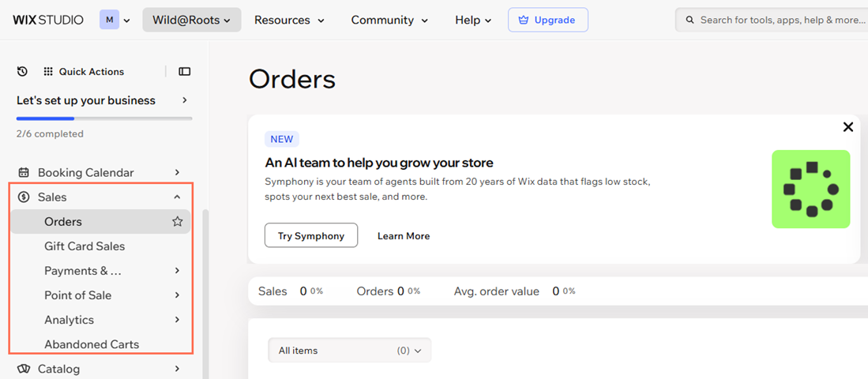
Task: Open the Wild@Roots site dropdown
Action: coord(192,20)
